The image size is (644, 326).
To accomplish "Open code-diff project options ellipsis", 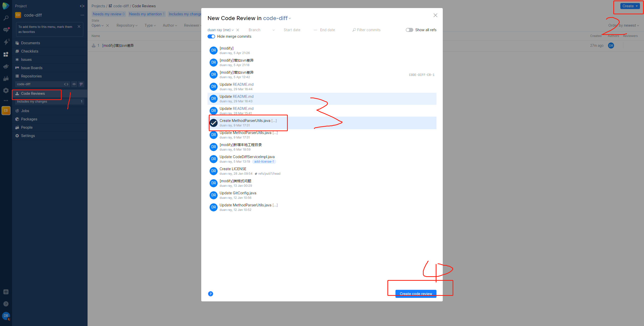I will pos(82,15).
